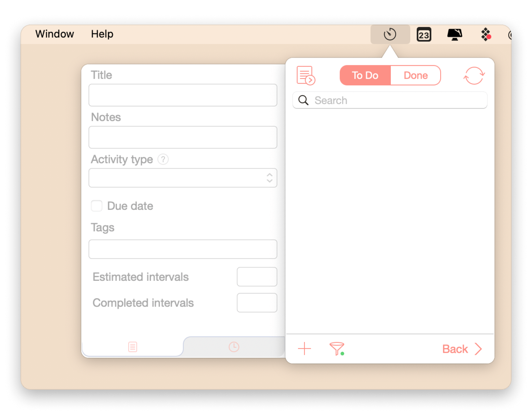Show Activity type help question mark
This screenshot has height=417, width=532.
click(163, 159)
